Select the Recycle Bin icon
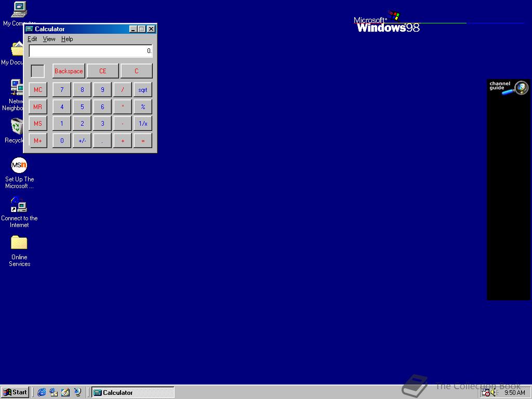This screenshot has height=399, width=532. (x=17, y=126)
